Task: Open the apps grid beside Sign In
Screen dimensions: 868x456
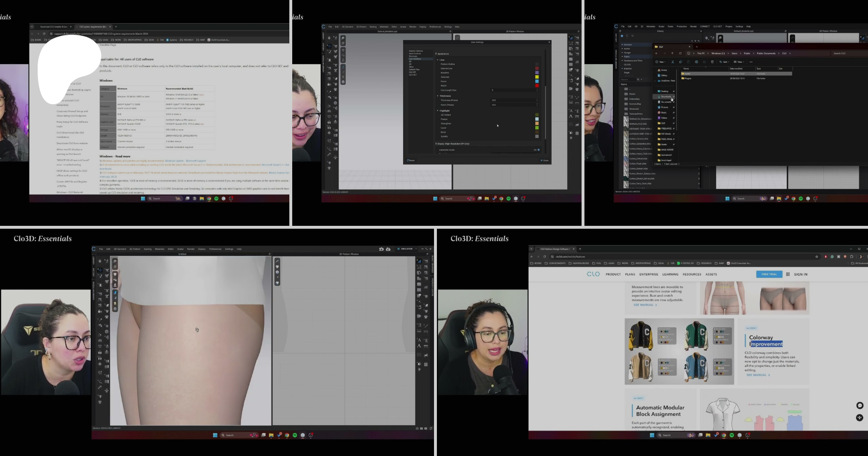Action: [x=788, y=274]
